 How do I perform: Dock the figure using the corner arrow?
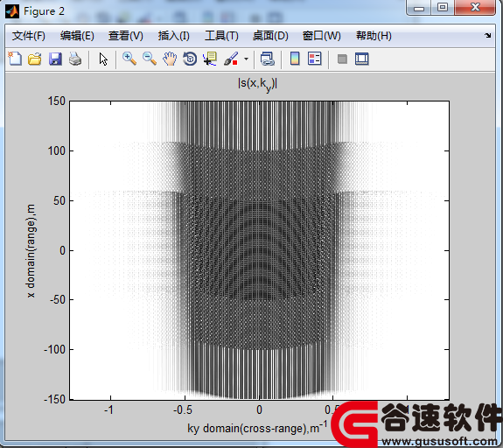[488, 35]
